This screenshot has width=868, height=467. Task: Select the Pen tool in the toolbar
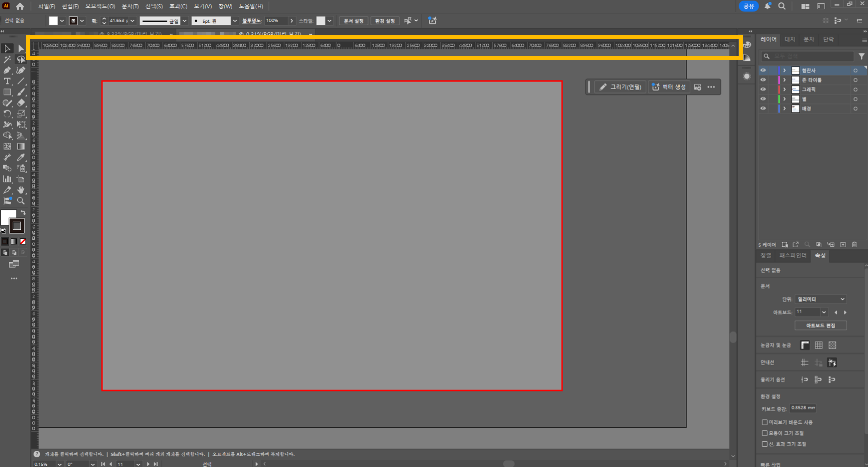(7, 71)
